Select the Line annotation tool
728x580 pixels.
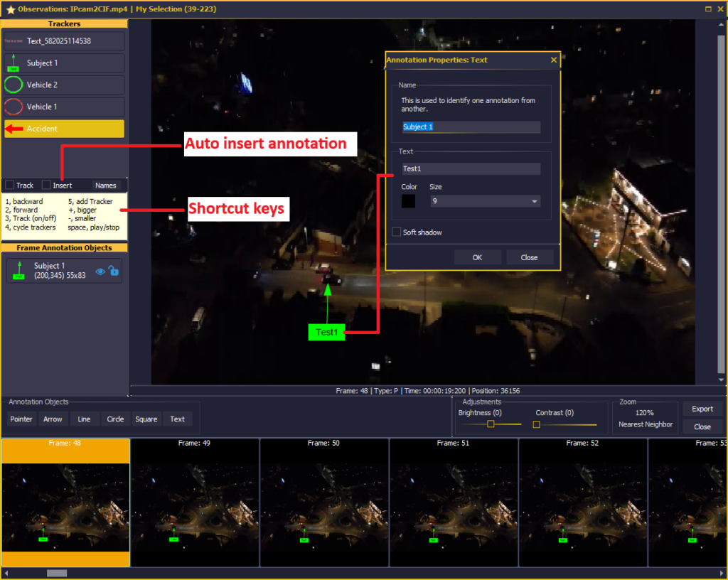pyautogui.click(x=84, y=419)
